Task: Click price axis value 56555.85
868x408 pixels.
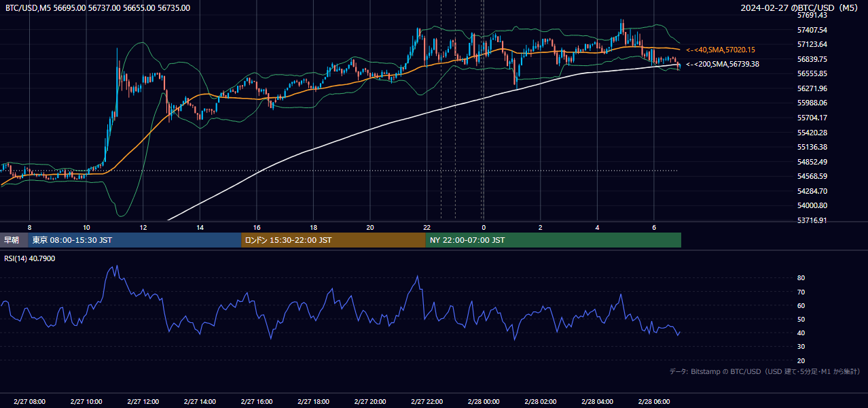Action: 812,73
